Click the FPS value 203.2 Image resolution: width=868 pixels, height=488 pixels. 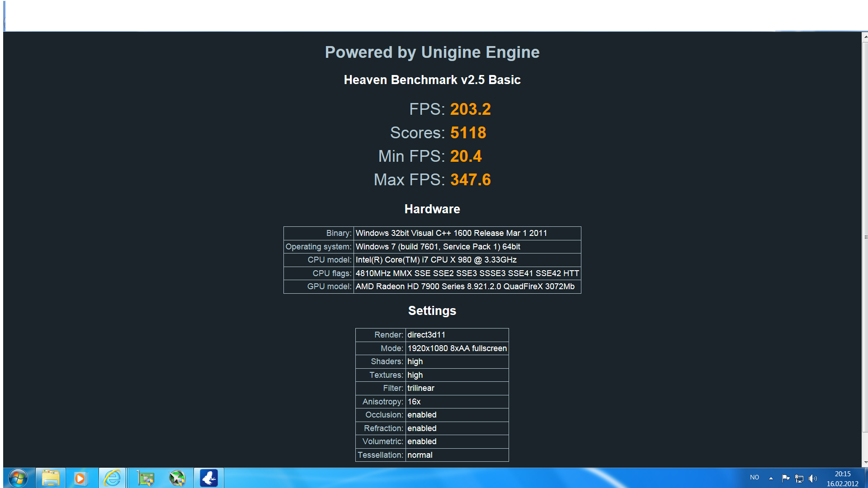pyautogui.click(x=470, y=109)
